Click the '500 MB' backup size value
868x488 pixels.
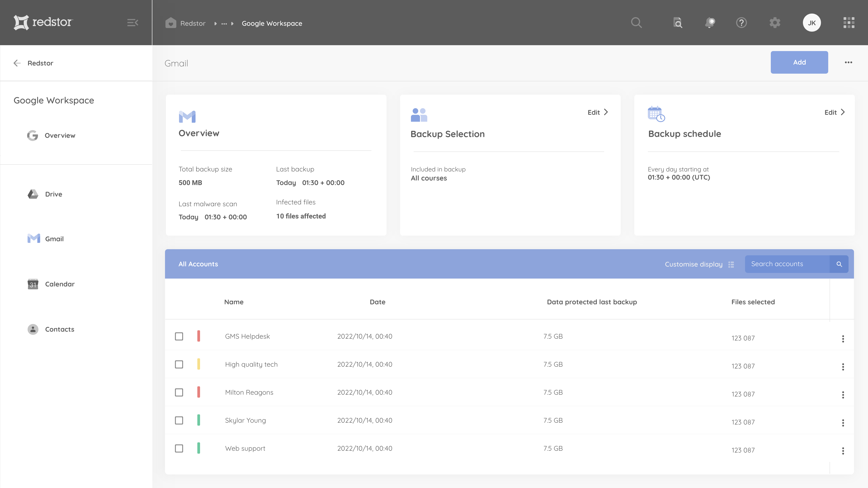190,183
